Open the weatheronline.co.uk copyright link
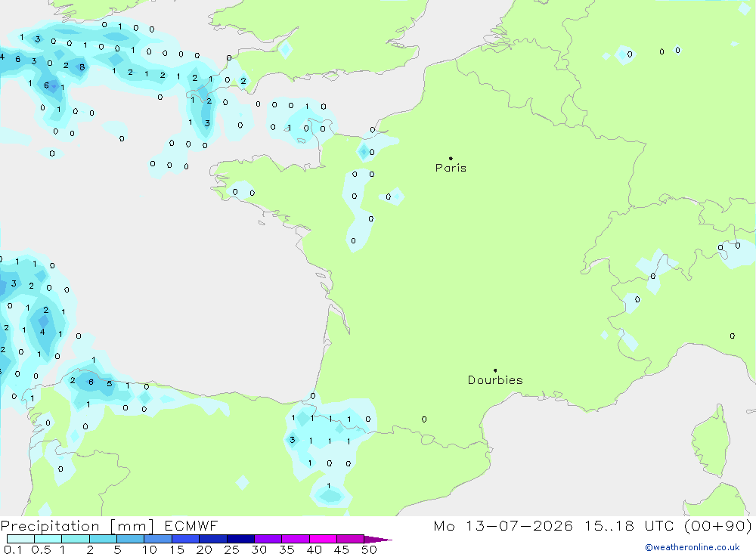The image size is (756, 554). [692, 547]
